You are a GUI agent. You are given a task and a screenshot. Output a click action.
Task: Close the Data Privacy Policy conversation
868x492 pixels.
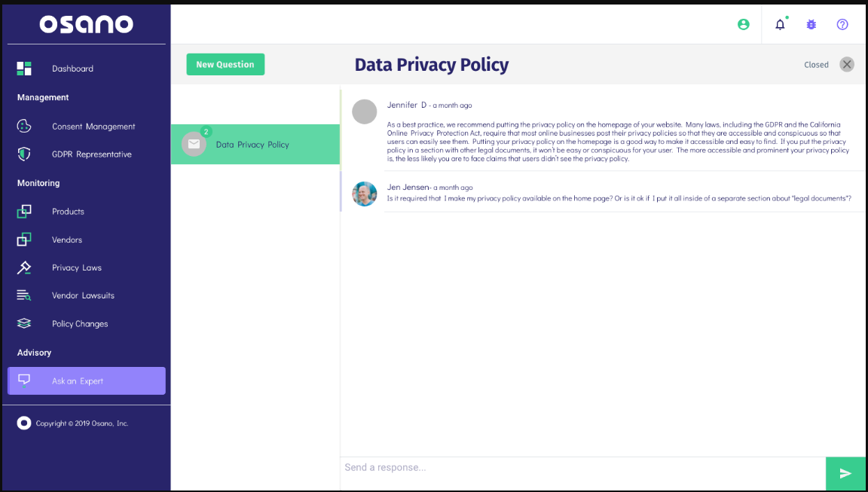(847, 65)
